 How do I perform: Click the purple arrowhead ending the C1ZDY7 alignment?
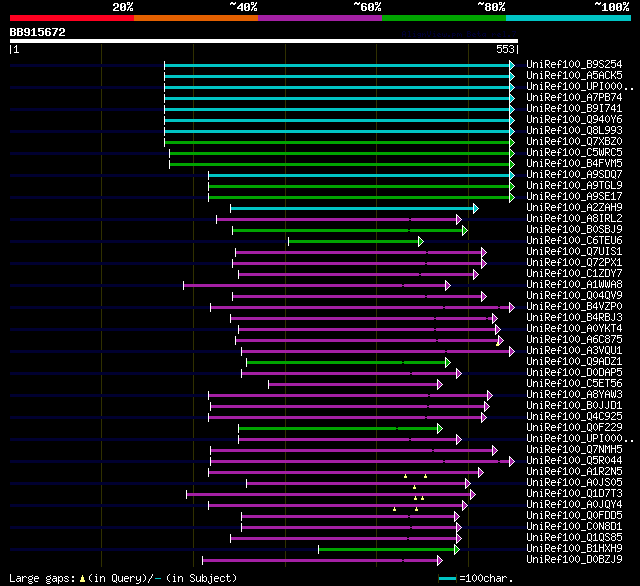476,275
